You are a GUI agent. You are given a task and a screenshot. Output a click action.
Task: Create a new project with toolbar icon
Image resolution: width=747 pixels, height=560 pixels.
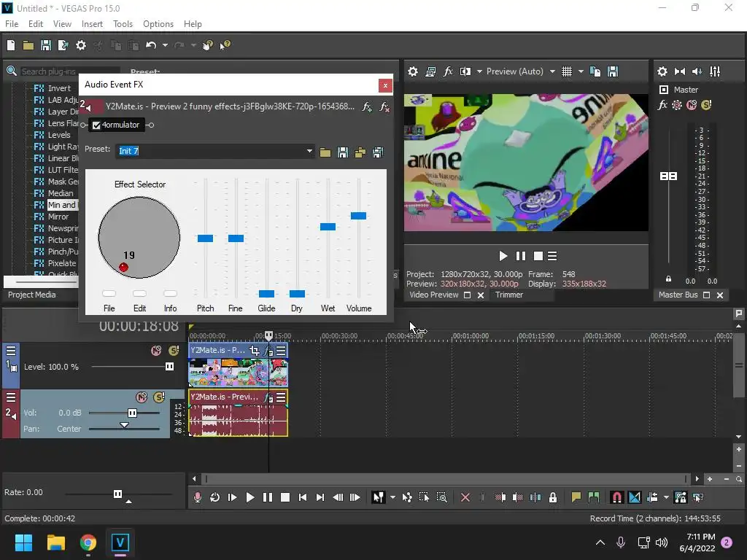click(11, 45)
